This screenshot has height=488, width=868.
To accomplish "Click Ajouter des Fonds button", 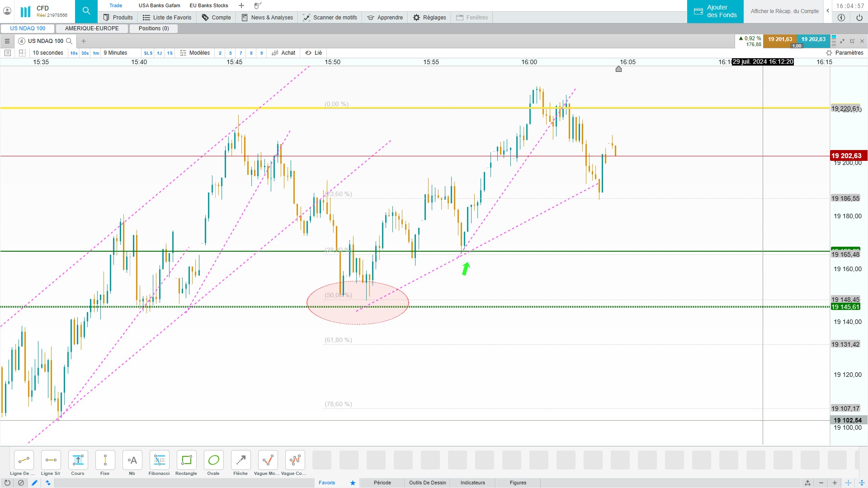I will click(715, 11).
